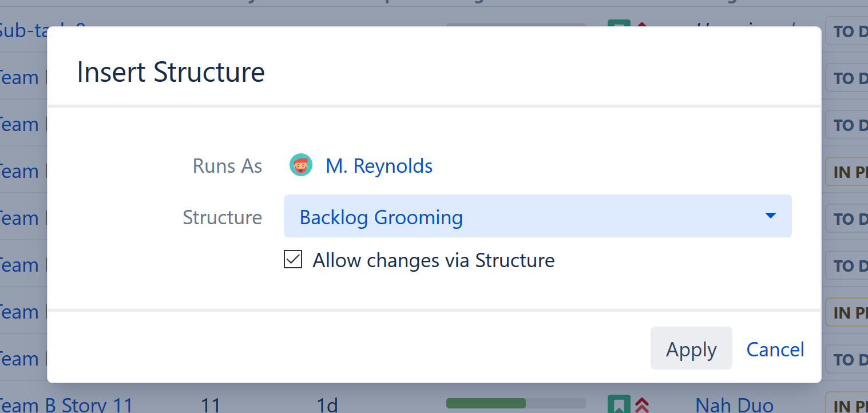Cancel the Insert Structure dialog

[x=775, y=349]
